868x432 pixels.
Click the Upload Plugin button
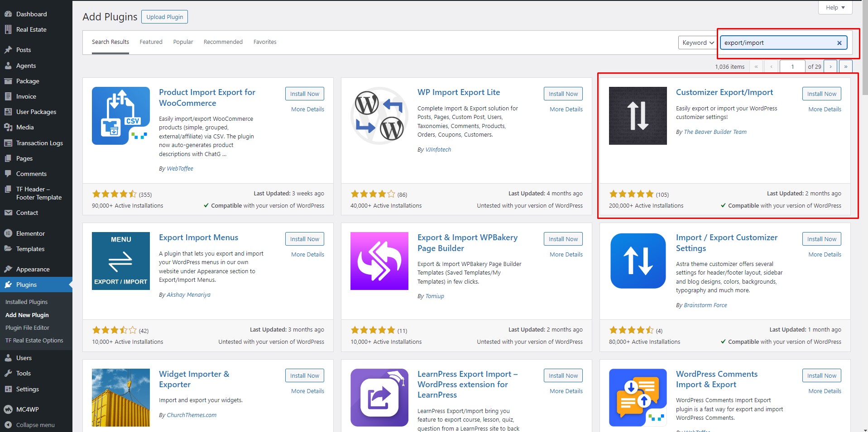[164, 17]
